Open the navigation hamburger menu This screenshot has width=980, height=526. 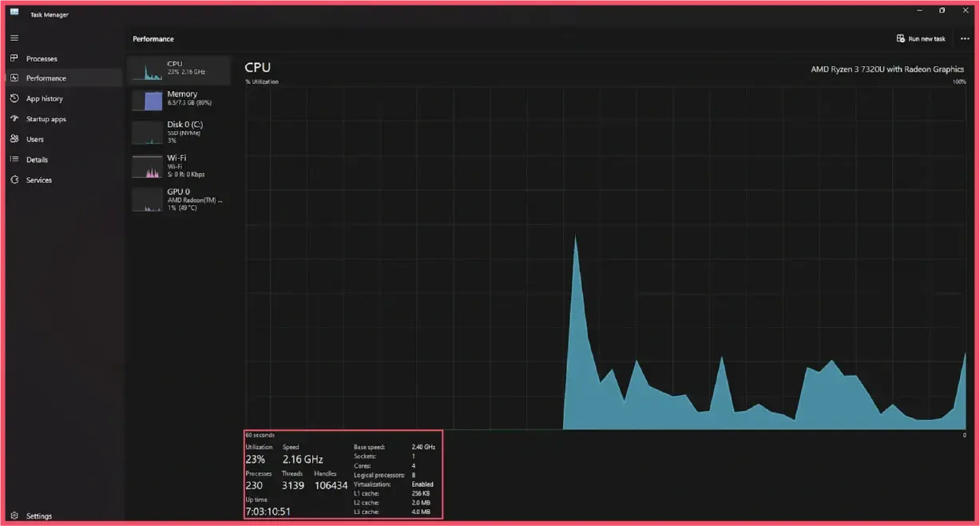pos(14,37)
